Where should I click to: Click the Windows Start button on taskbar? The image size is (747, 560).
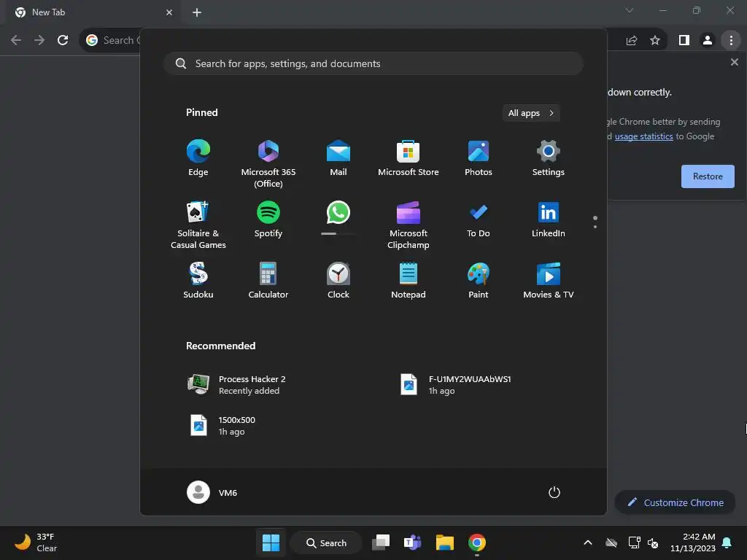(x=271, y=542)
